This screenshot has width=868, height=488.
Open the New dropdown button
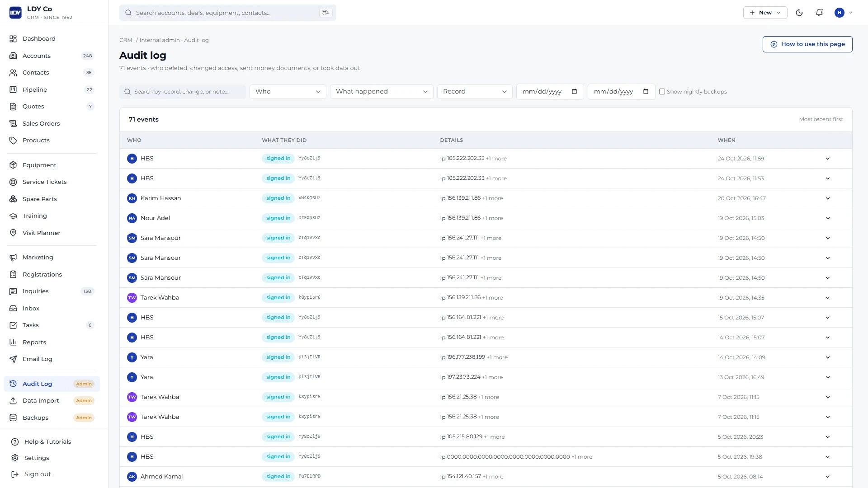click(765, 13)
